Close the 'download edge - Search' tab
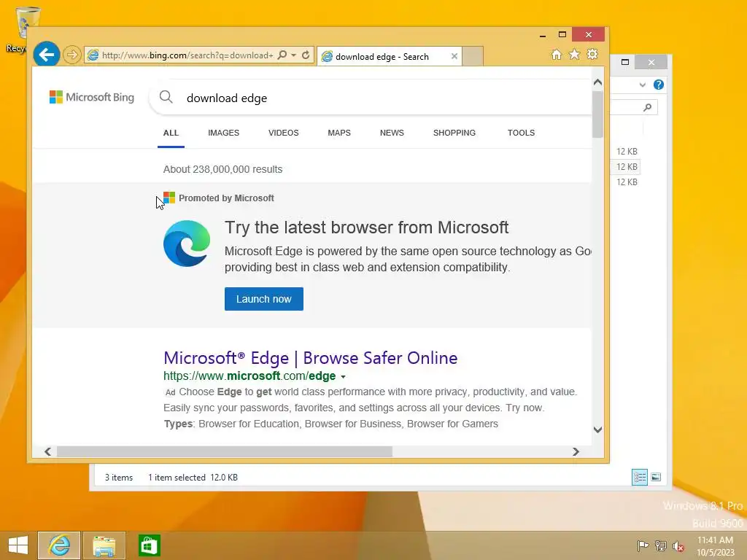This screenshot has height=560, width=747. click(454, 56)
